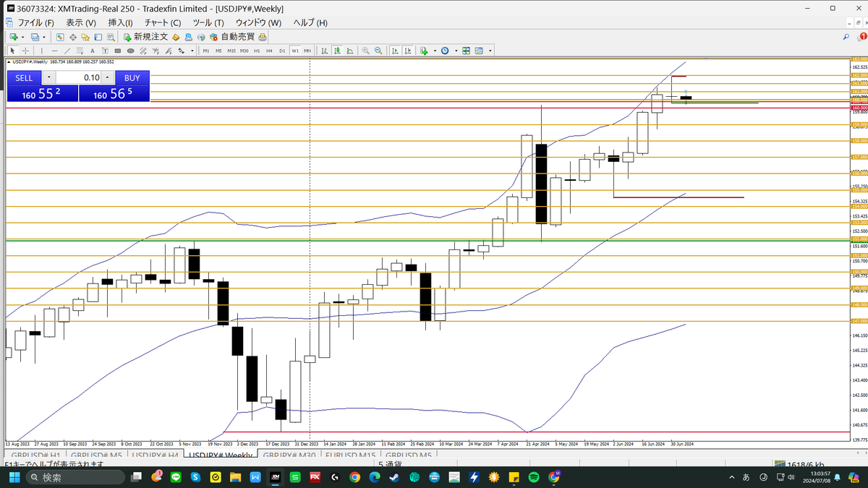Show the Market Watch panel
868x488 pixels.
(60, 37)
